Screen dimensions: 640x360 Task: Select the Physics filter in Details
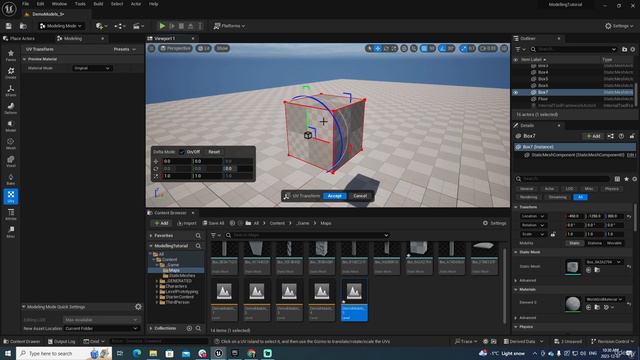pos(611,189)
